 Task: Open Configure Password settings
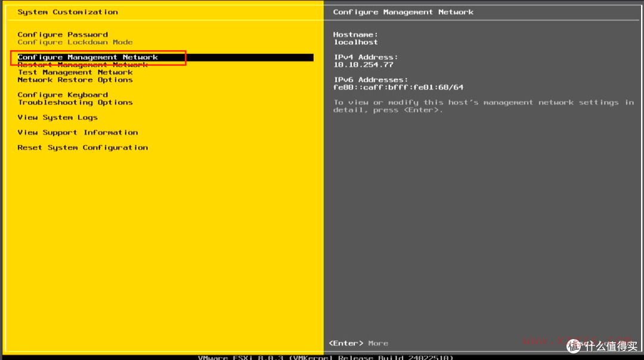point(62,34)
